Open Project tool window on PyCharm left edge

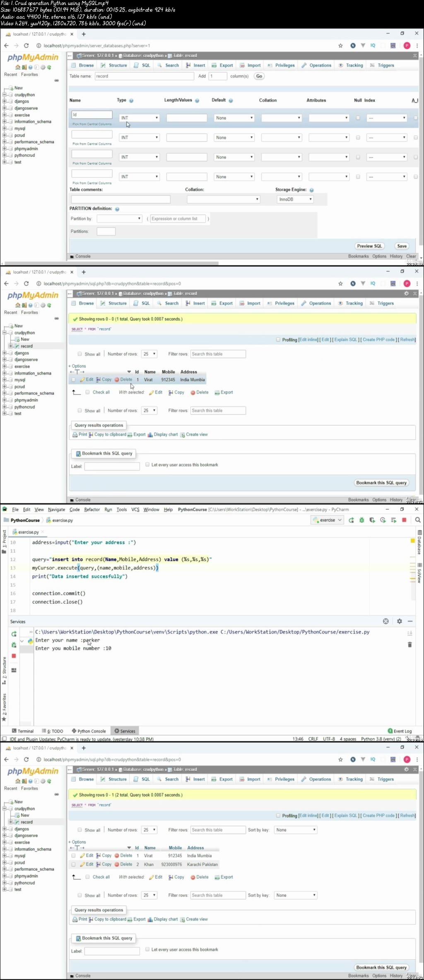pos(4,541)
